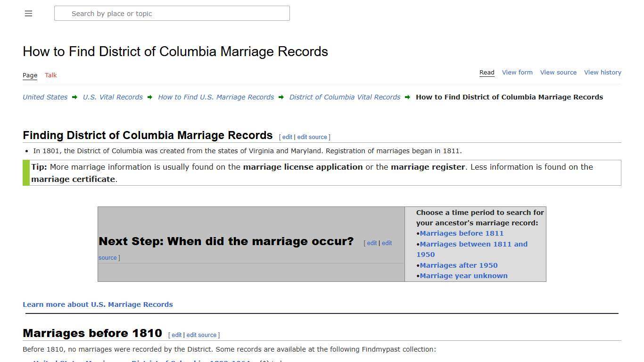Click the arrow following U.S. Vital Records

click(149, 97)
